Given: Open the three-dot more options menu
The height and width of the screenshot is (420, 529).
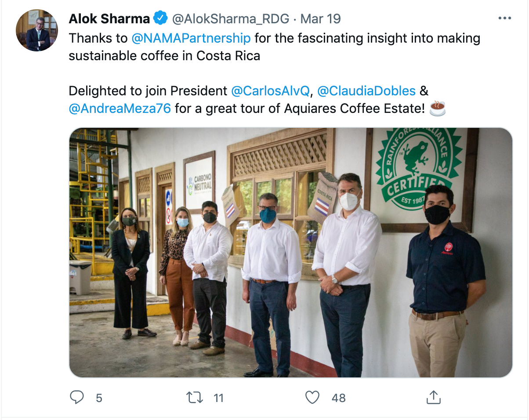Looking at the screenshot, I should 504,19.
